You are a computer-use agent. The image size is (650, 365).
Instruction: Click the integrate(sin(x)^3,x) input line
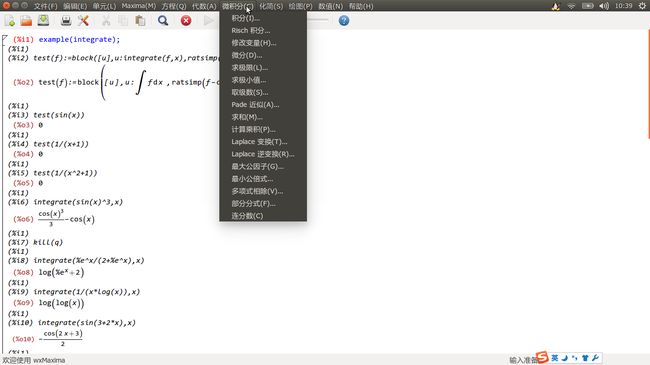tap(78, 202)
